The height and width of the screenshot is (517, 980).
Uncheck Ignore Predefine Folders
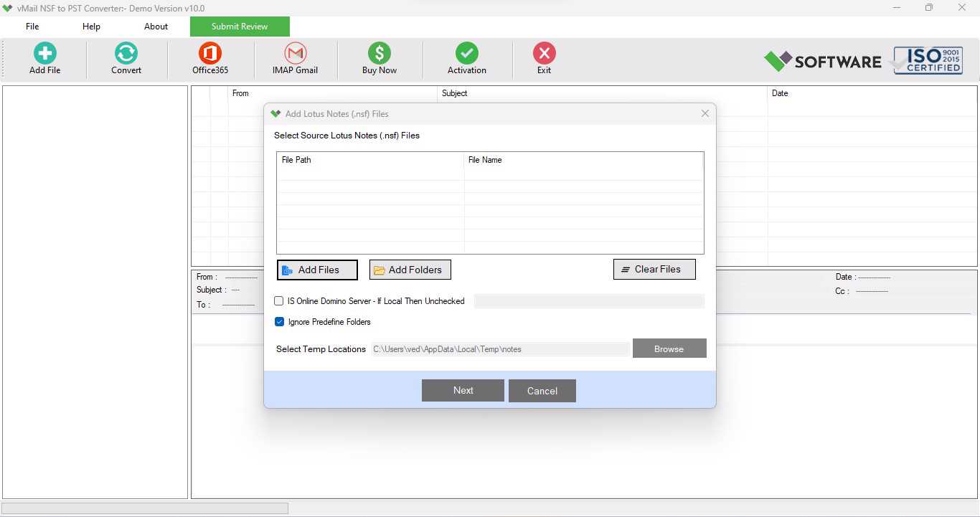point(279,322)
